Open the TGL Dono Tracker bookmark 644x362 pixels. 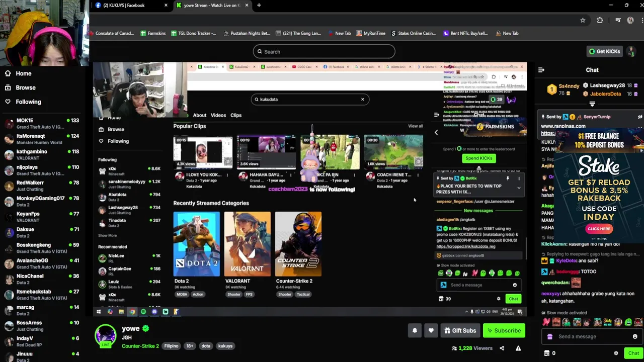[193, 33]
